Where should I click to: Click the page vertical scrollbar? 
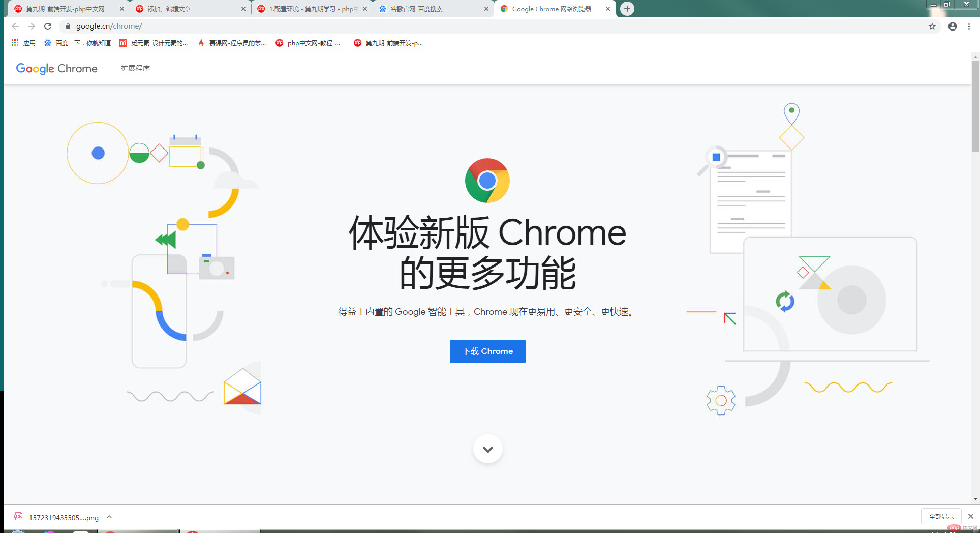975,106
